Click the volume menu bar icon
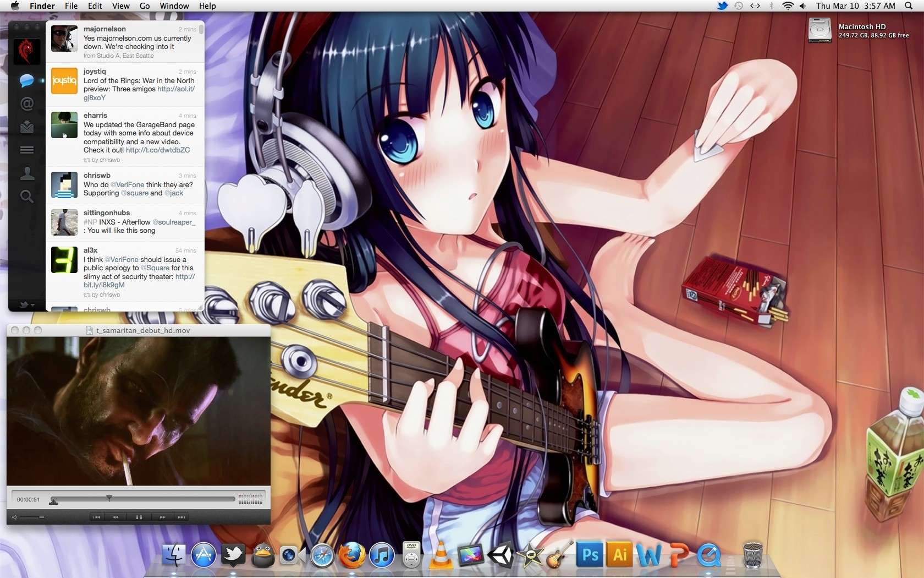Screen dimensions: 924x578 803,6
